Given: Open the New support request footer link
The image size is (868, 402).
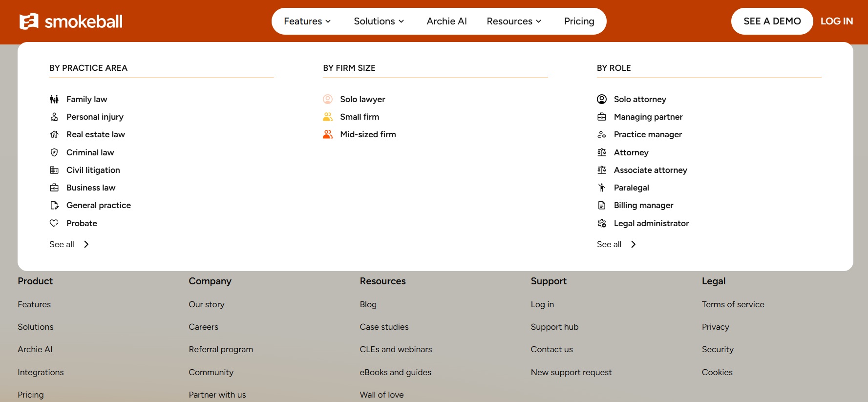Looking at the screenshot, I should (572, 372).
